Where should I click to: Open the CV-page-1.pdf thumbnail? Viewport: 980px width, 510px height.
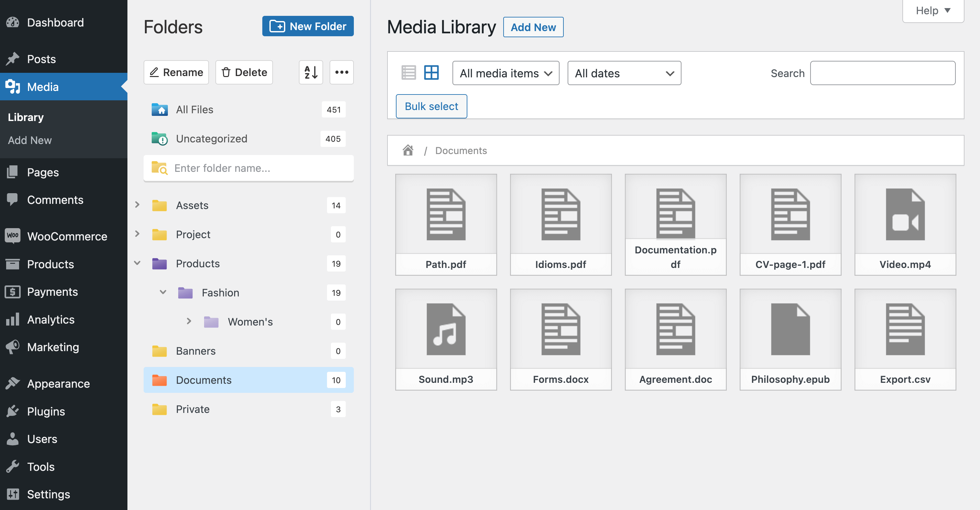(x=790, y=225)
